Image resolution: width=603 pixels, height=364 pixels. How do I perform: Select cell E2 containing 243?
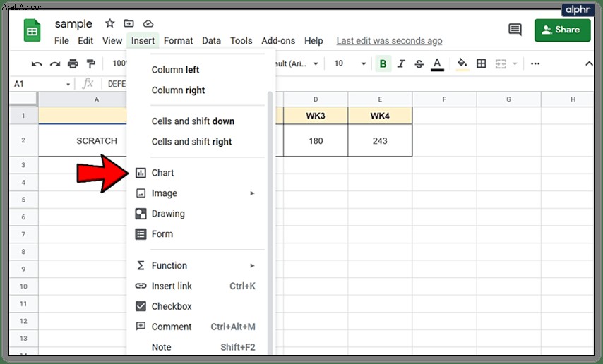tap(380, 140)
